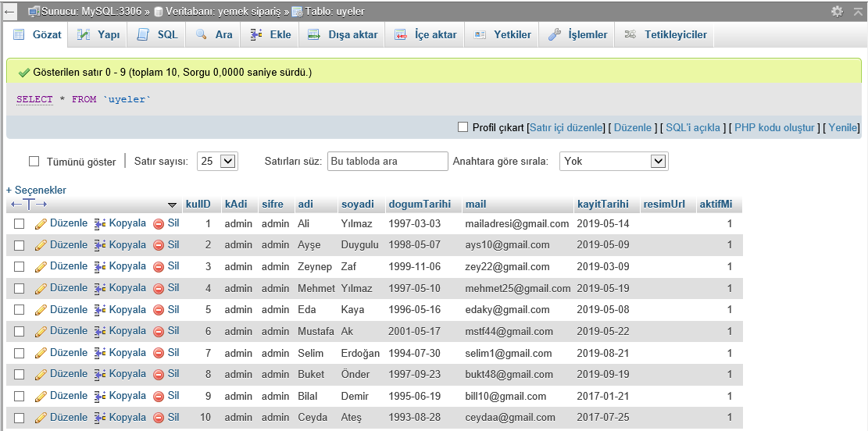Open the Satır sayısı dropdown

point(217,161)
